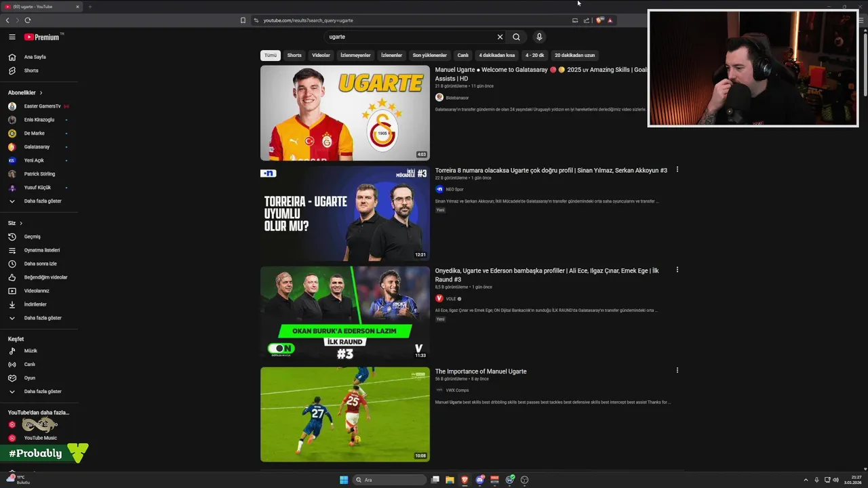Click the magnifier search button
Image resolution: width=868 pixels, height=488 pixels.
pyautogui.click(x=517, y=37)
